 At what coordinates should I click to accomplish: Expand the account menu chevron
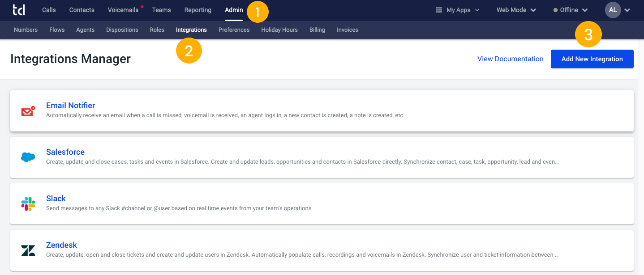627,10
